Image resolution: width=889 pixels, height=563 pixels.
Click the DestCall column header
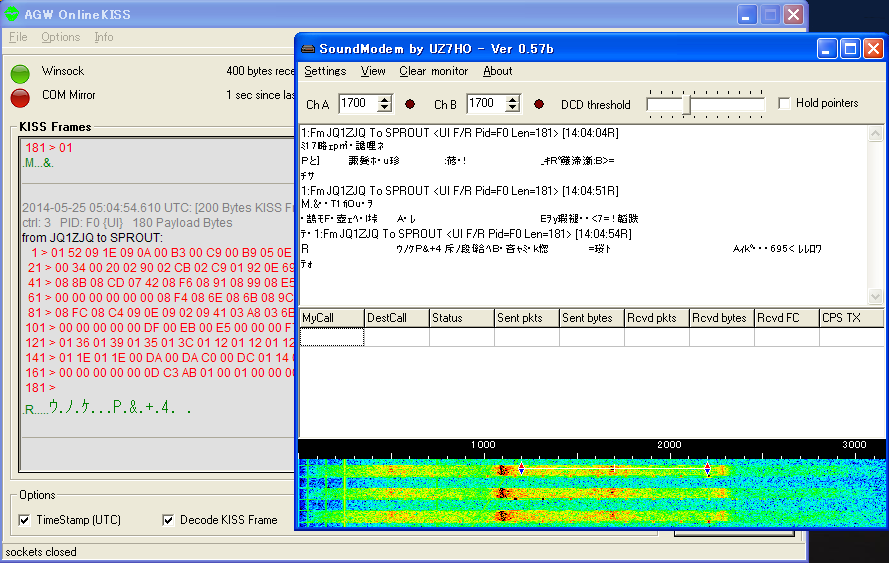396,318
